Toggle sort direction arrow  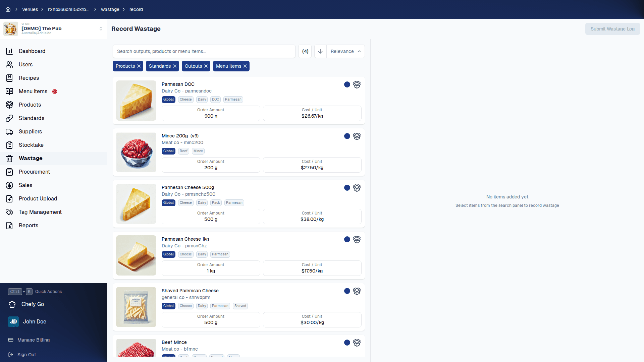click(320, 51)
